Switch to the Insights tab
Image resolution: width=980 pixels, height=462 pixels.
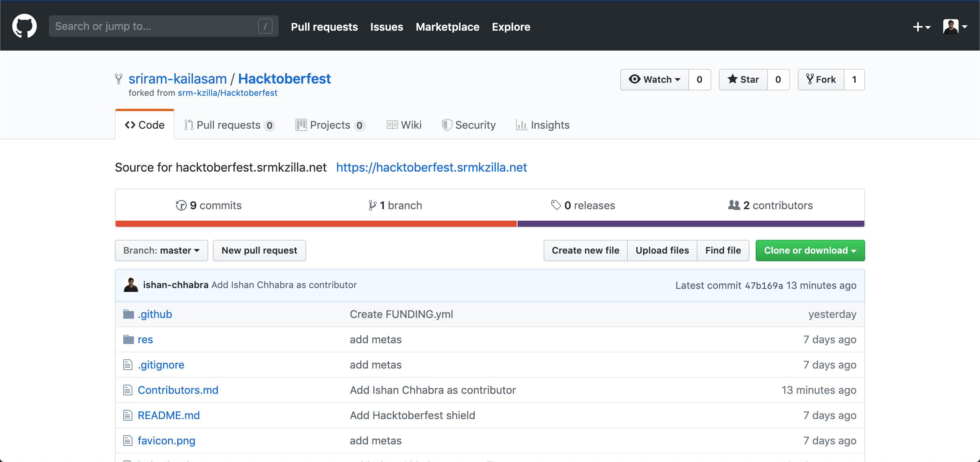coord(543,125)
